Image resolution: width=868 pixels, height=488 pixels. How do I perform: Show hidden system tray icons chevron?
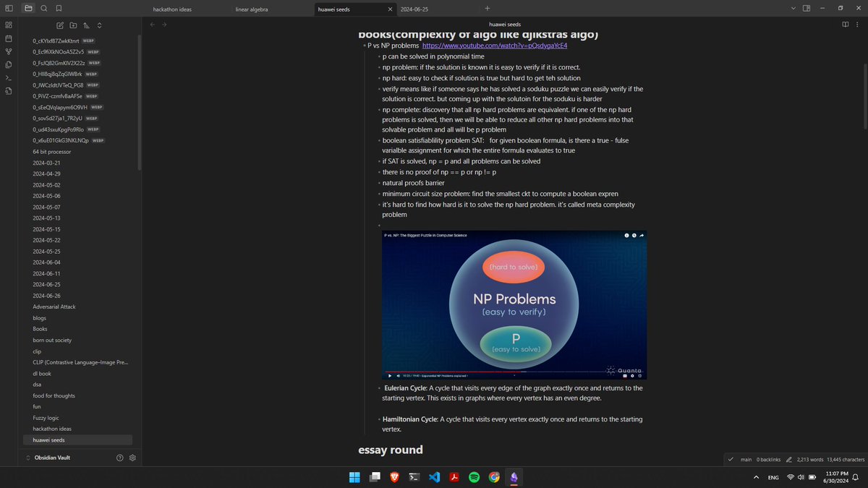(x=756, y=477)
